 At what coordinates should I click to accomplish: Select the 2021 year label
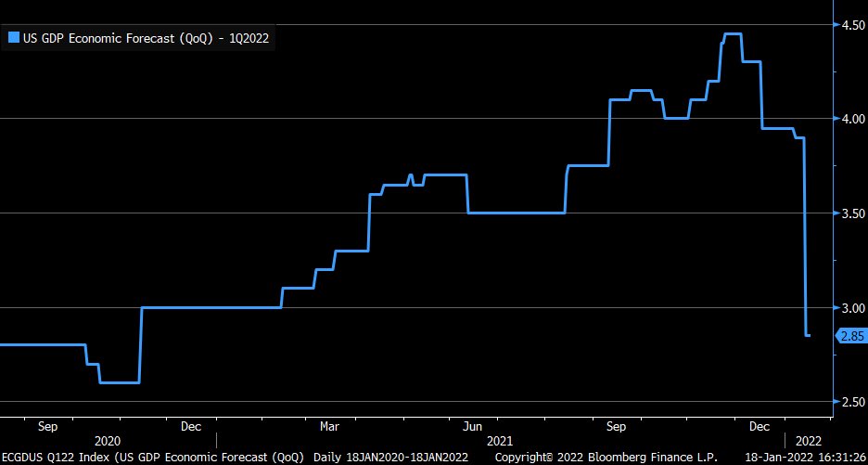pos(501,441)
